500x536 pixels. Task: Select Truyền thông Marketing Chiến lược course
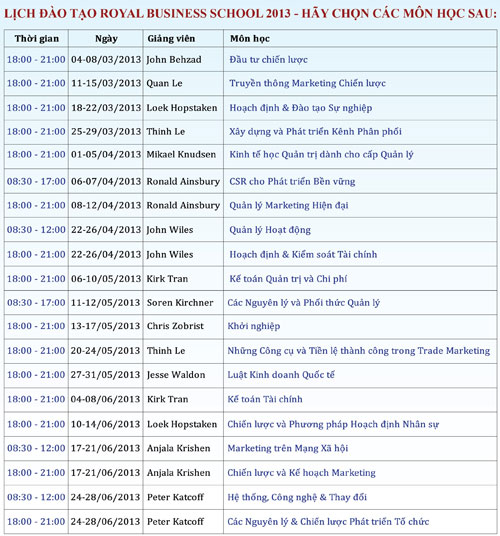(x=307, y=83)
